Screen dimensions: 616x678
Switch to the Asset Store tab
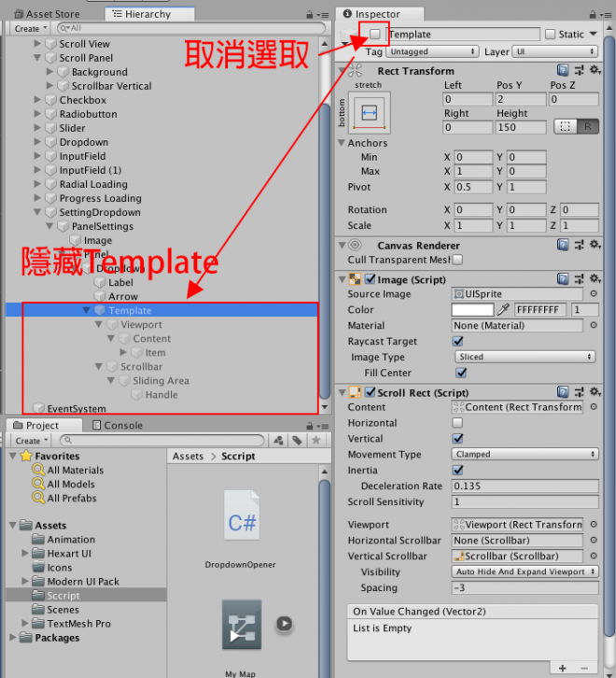tap(51, 14)
